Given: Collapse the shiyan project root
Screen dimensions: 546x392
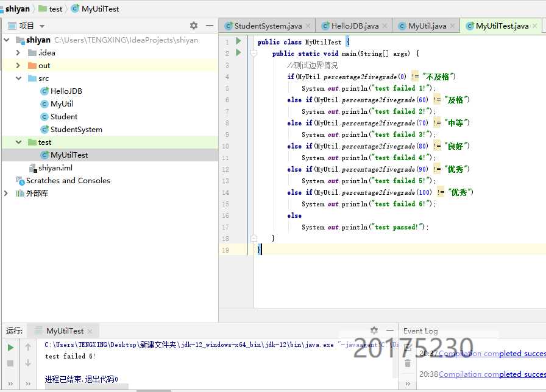Looking at the screenshot, I should coord(6,40).
